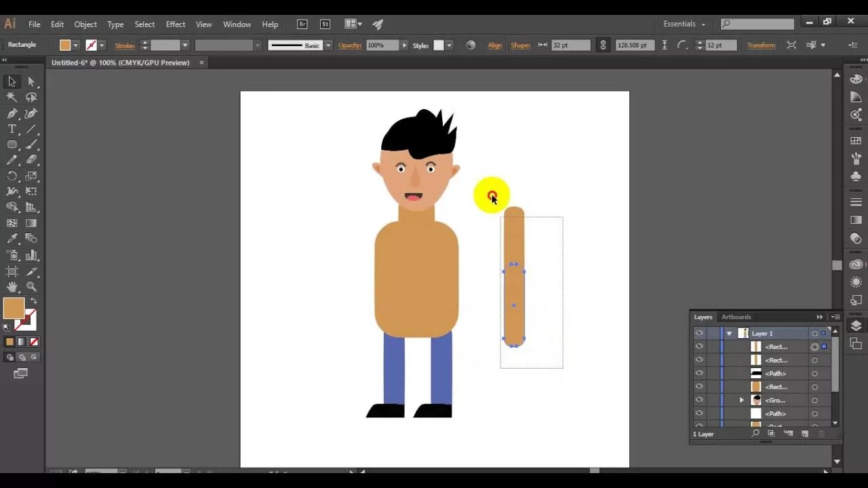Screen dimensions: 868x488
Task: Open the Stock (St) icon
Action: point(325,24)
